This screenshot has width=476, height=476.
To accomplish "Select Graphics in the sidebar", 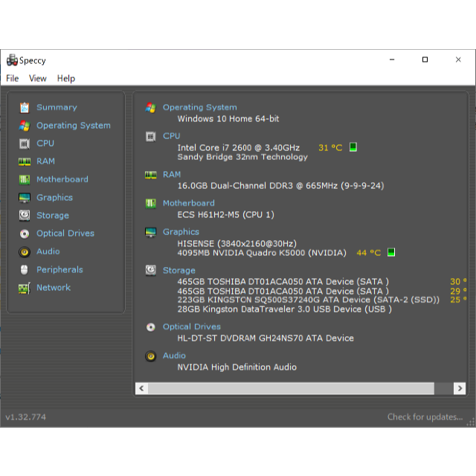I will click(x=54, y=198).
